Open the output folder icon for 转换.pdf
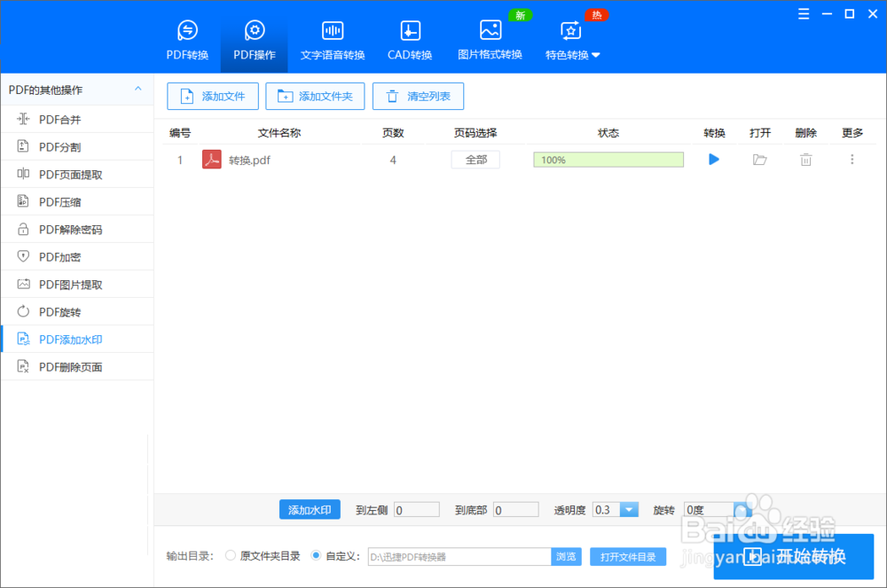The width and height of the screenshot is (887, 588). 760,160
